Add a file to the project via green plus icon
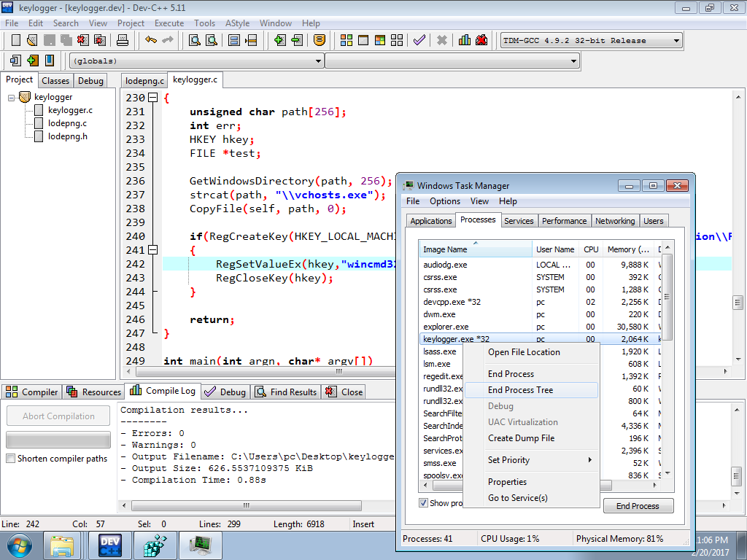This screenshot has height=560, width=747. [280, 40]
